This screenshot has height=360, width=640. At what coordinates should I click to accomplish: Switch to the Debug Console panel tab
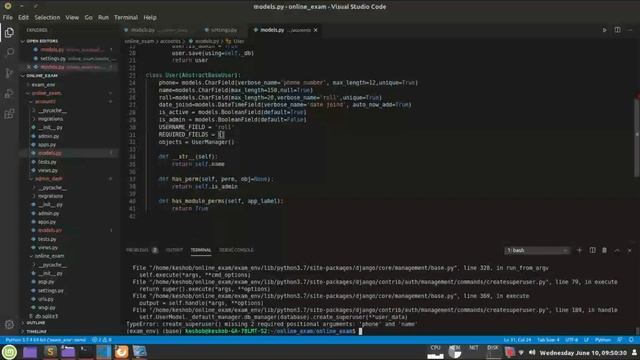pyautogui.click(x=236, y=250)
